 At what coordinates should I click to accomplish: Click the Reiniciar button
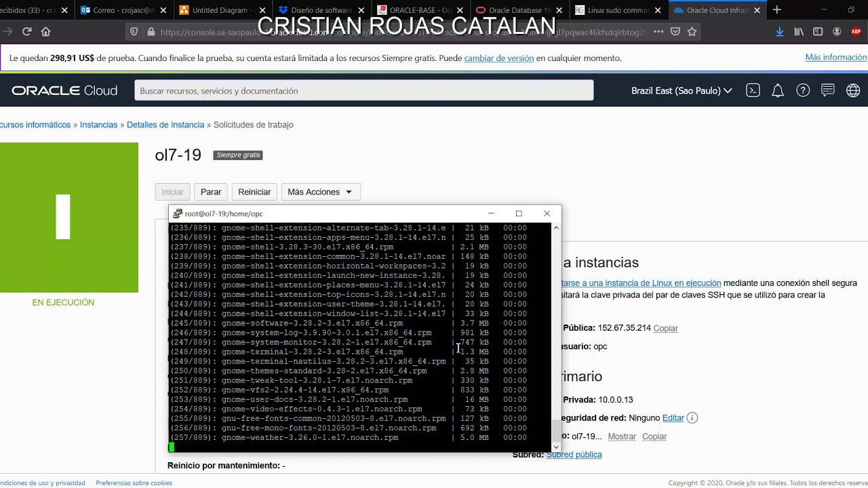coord(254,192)
